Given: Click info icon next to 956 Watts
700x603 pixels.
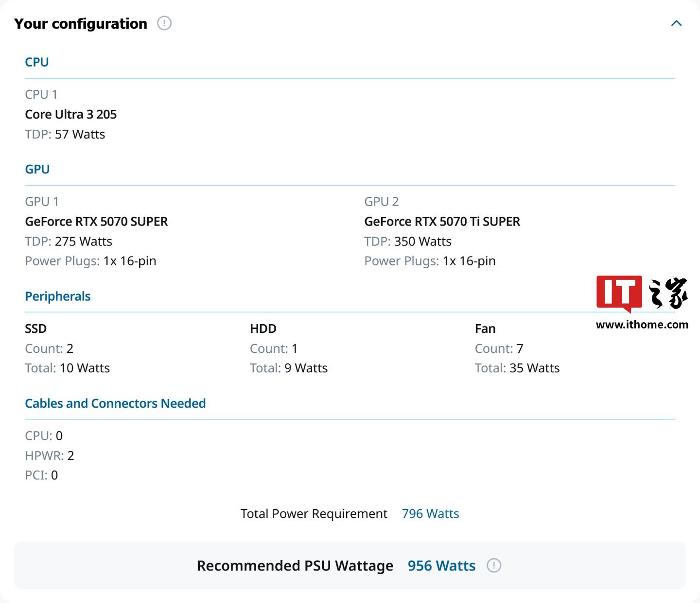Looking at the screenshot, I should pos(494,566).
